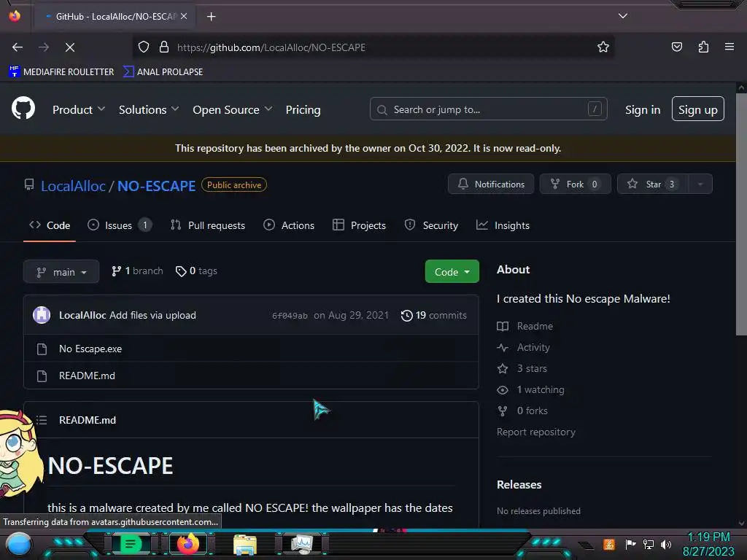This screenshot has height=560, width=747.
Task: Expand the list all tabs chevron
Action: 623,16
